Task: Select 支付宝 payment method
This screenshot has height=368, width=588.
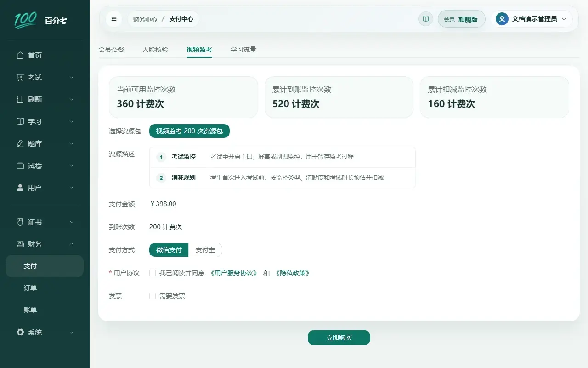Action: click(205, 250)
